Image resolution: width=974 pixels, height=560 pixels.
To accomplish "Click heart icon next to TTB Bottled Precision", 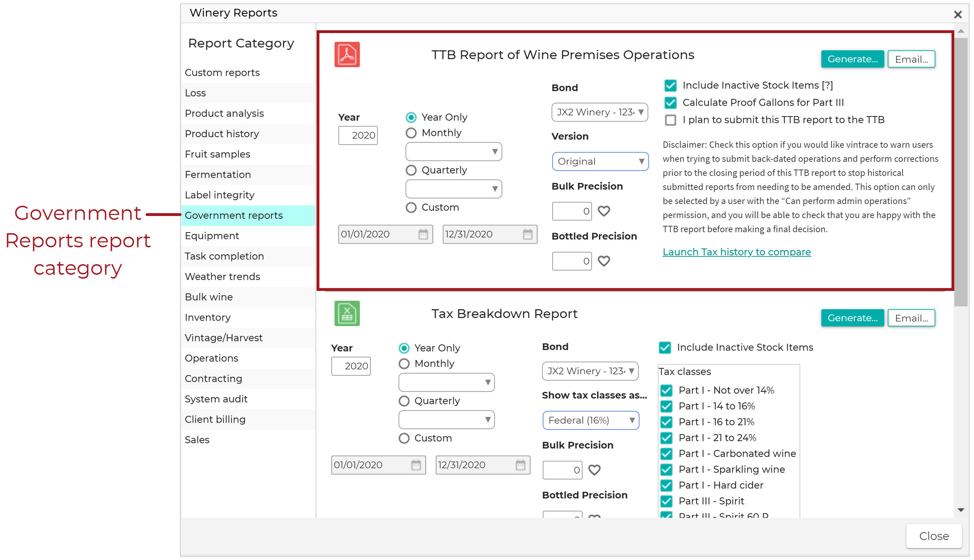I will tap(604, 261).
